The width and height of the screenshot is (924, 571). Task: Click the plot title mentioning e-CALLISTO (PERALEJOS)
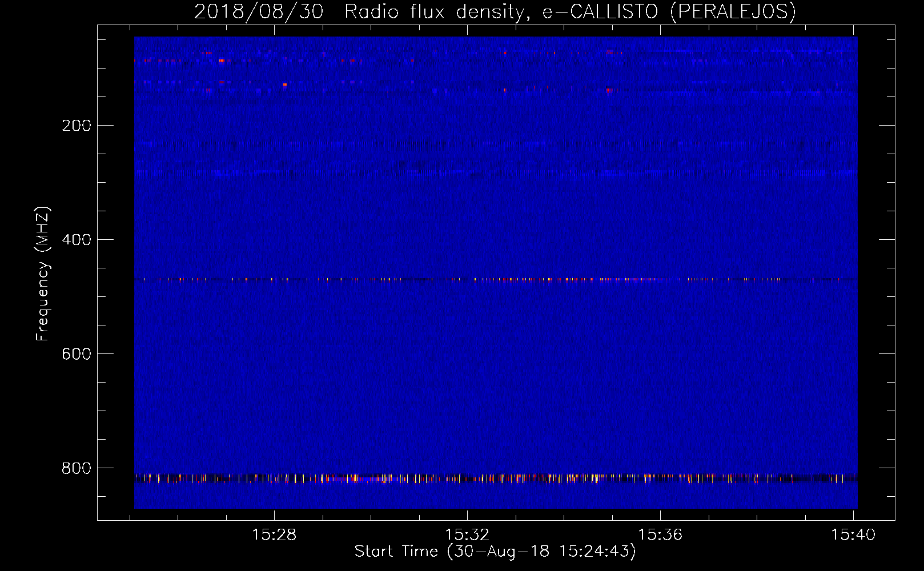click(x=495, y=11)
